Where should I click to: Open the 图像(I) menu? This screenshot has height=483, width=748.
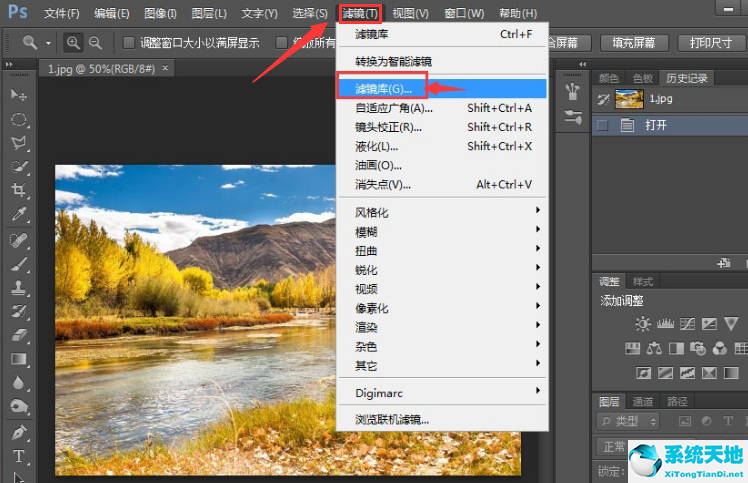(160, 13)
